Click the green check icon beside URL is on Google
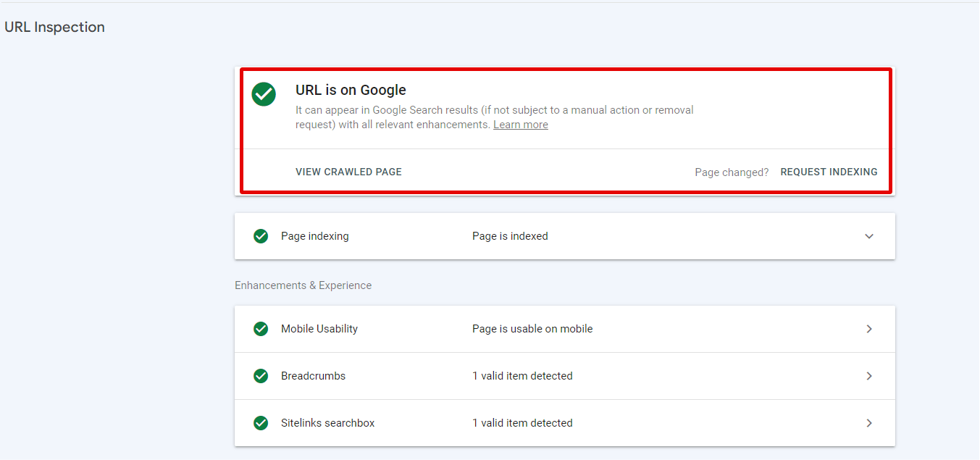This screenshot has width=980, height=460. 264,94
